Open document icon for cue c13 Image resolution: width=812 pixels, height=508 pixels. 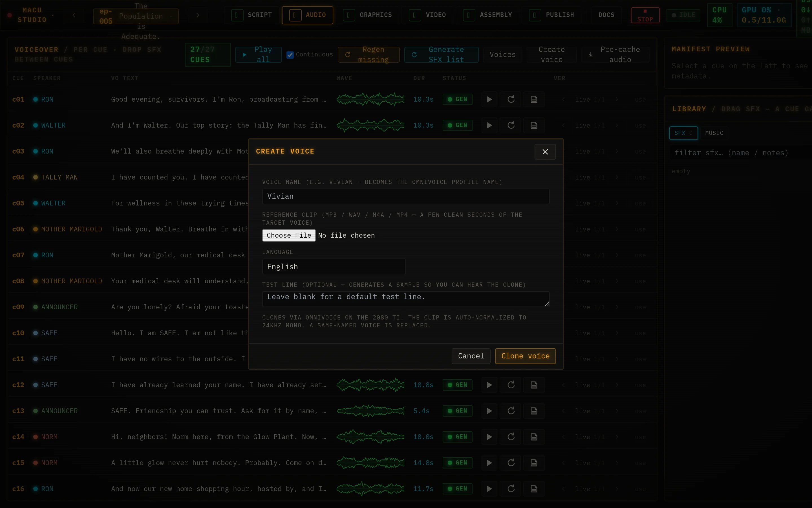(534, 411)
